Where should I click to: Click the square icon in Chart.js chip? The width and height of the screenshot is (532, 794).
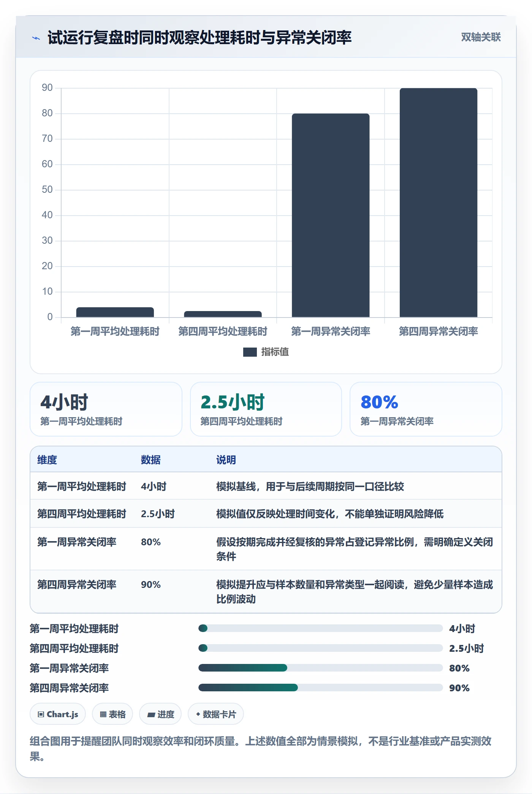[41, 715]
